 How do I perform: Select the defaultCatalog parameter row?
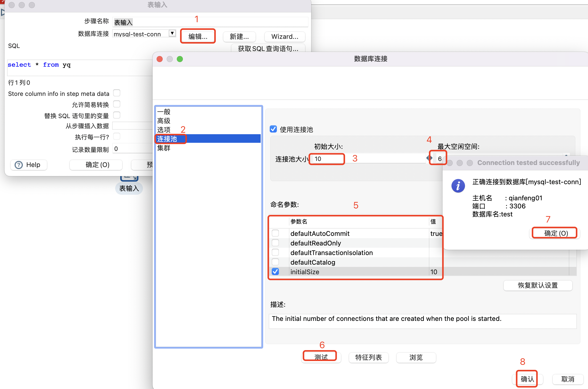click(313, 262)
